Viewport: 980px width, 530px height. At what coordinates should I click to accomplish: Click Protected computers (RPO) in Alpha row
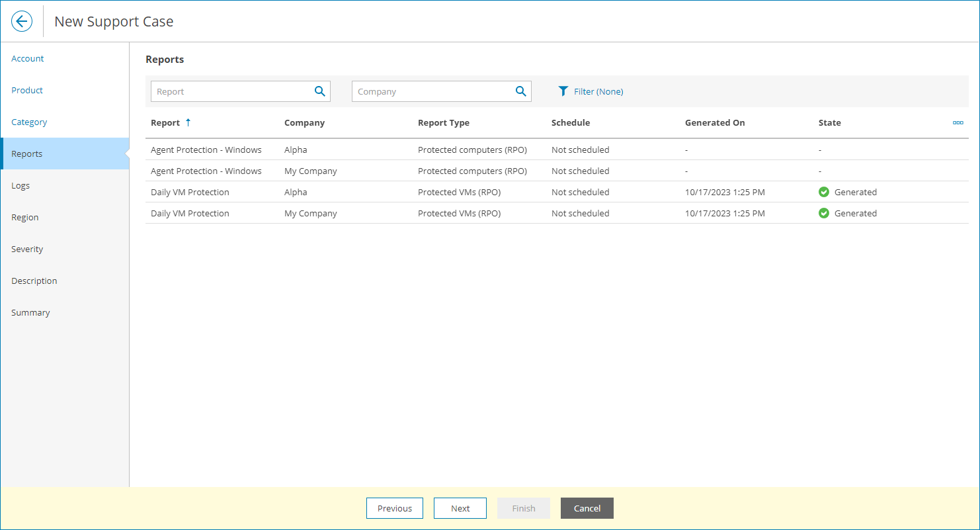(x=472, y=150)
